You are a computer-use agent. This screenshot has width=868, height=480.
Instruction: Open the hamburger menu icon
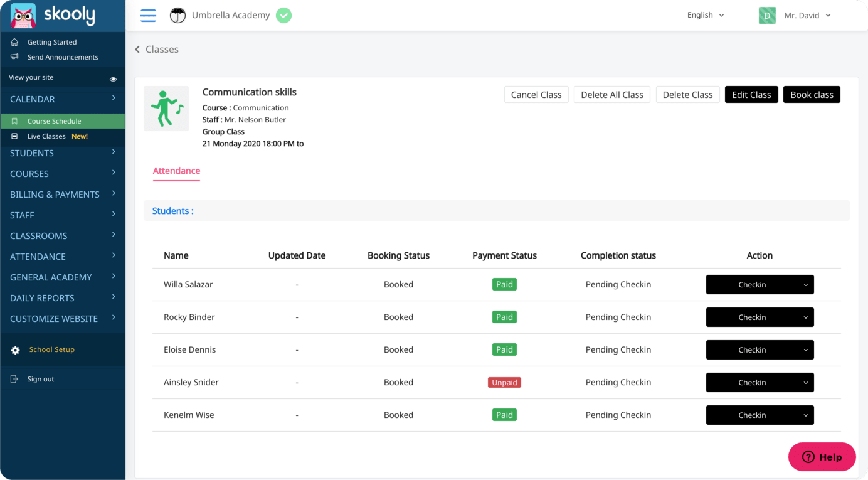pyautogui.click(x=148, y=16)
